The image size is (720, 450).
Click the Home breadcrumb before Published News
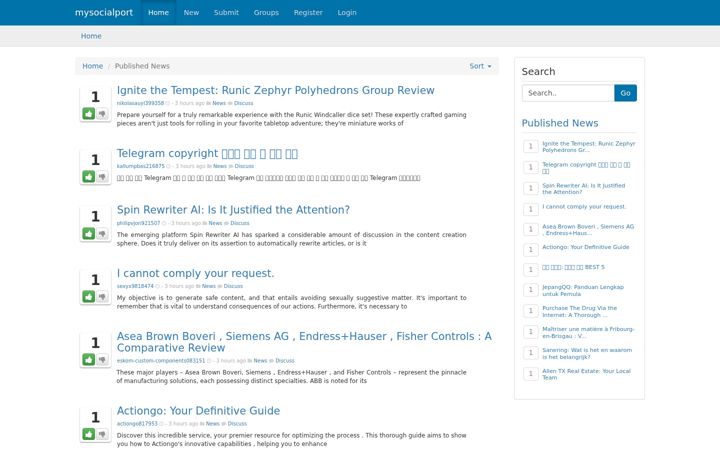click(93, 66)
